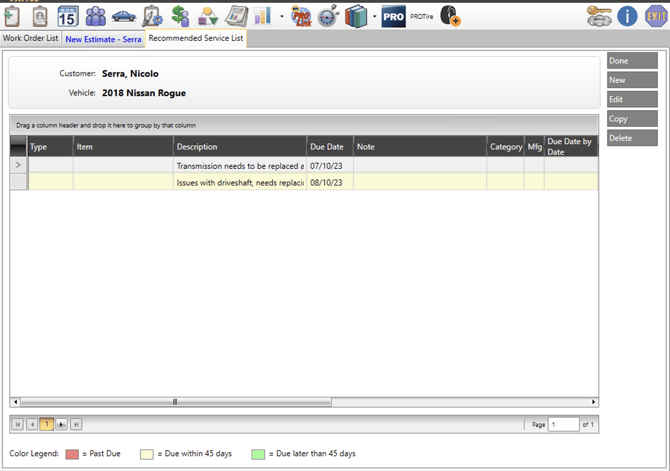Click the Due later than 45 days swatch

(258, 454)
